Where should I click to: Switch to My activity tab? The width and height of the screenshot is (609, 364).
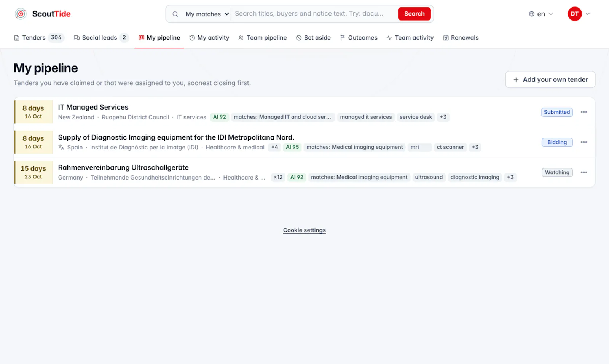coord(209,38)
